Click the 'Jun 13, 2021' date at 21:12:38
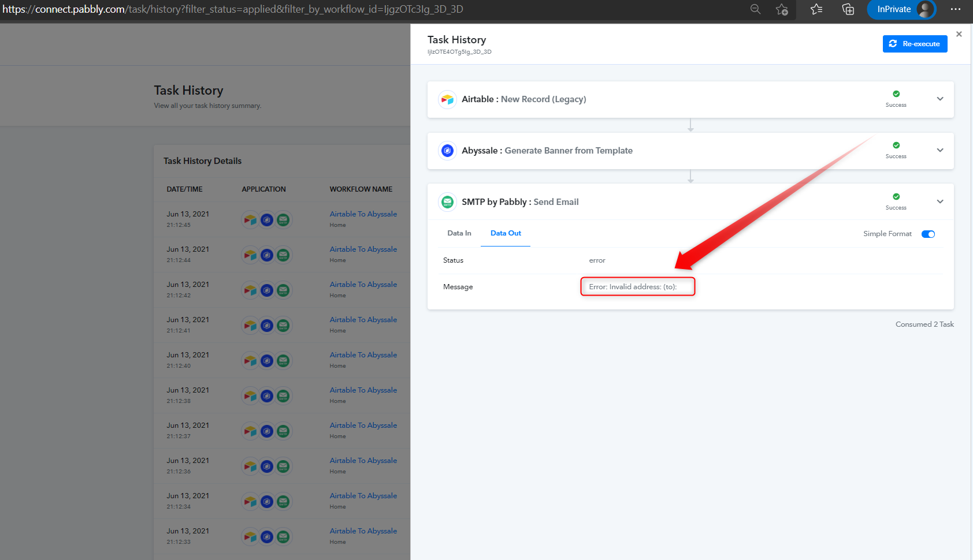The image size is (973, 560). pyautogui.click(x=188, y=390)
